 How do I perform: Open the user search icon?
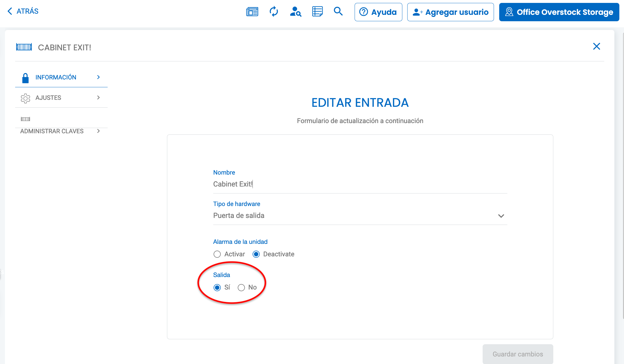tap(295, 12)
